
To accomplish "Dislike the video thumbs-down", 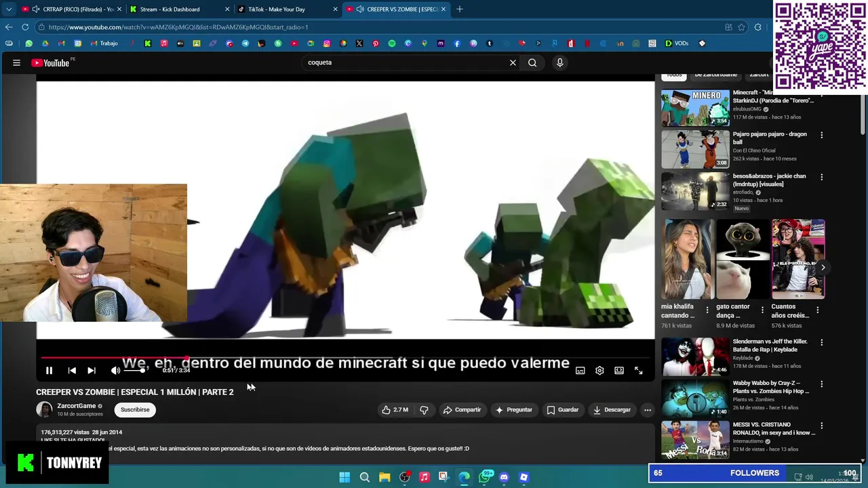I will click(424, 410).
